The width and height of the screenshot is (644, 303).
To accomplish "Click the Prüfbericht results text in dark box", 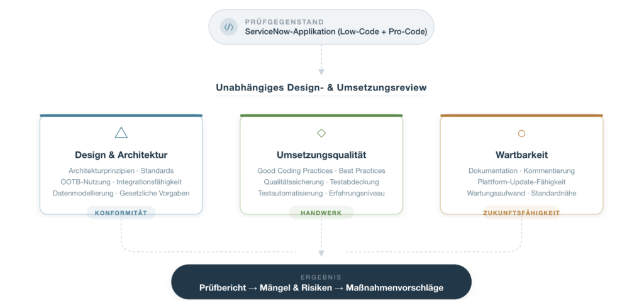I will pyautogui.click(x=321, y=288).
